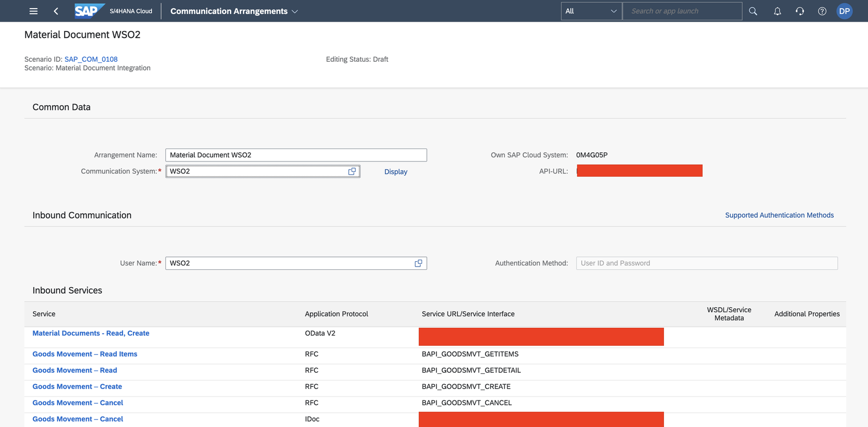This screenshot has width=868, height=427.
Task: Edit the Arrangement Name field
Action: point(296,155)
